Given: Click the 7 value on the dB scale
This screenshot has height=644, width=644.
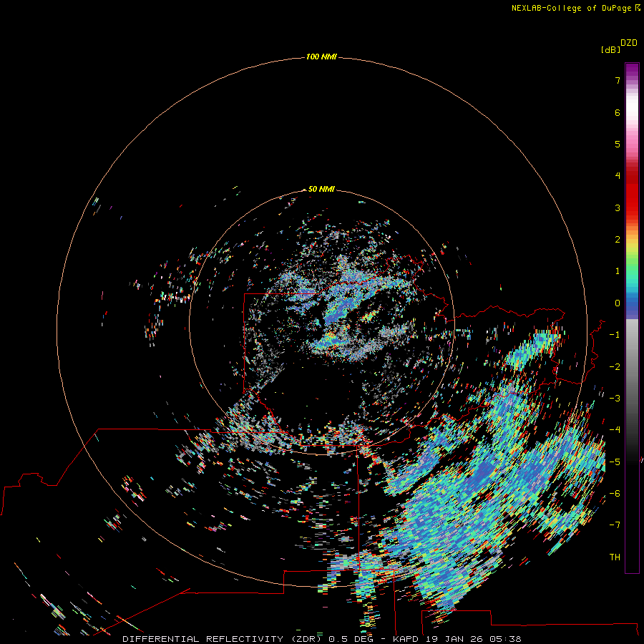Looking at the screenshot, I should 618,80.
